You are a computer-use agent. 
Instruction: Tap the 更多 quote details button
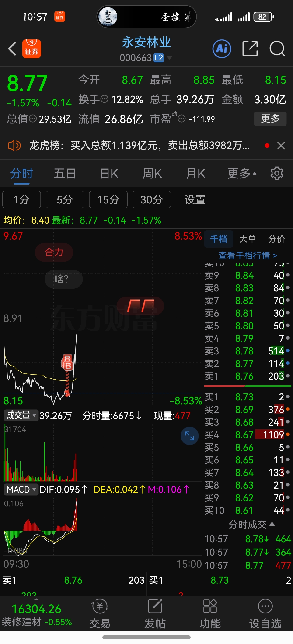tap(270, 119)
